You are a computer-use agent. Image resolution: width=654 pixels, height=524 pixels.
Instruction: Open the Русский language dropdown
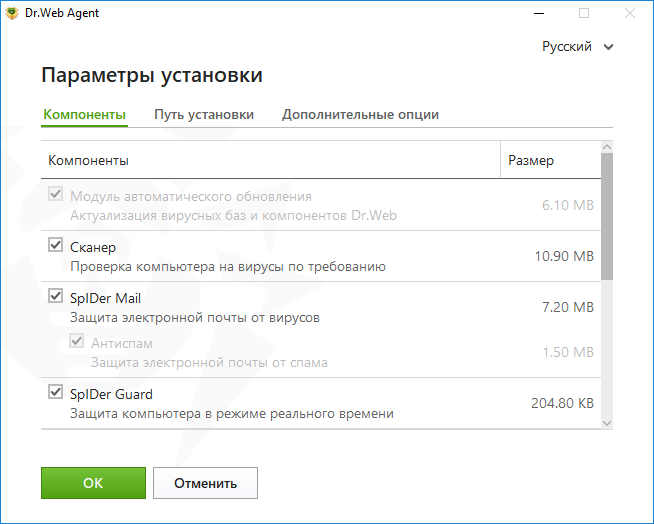(x=577, y=46)
